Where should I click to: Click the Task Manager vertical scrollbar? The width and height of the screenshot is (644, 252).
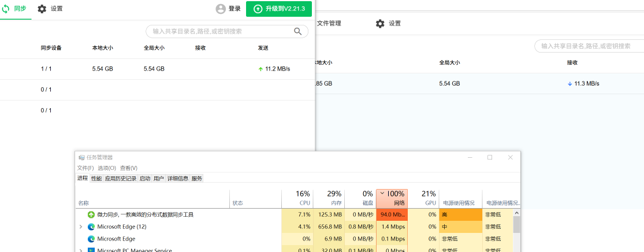(517, 230)
